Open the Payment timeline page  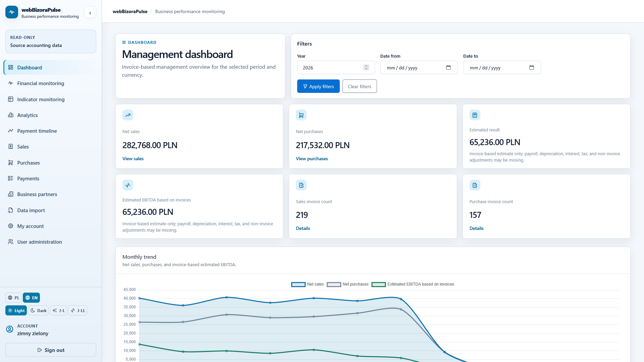[51, 131]
